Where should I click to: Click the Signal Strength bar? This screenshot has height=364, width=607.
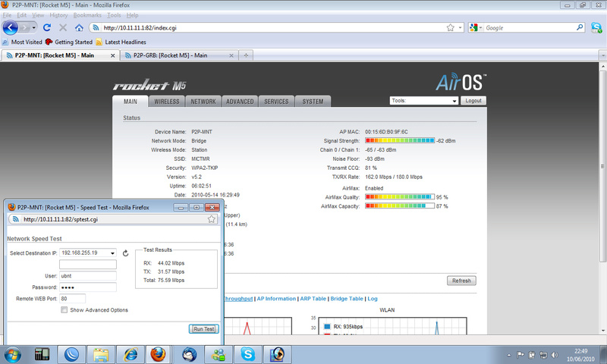[x=400, y=140]
